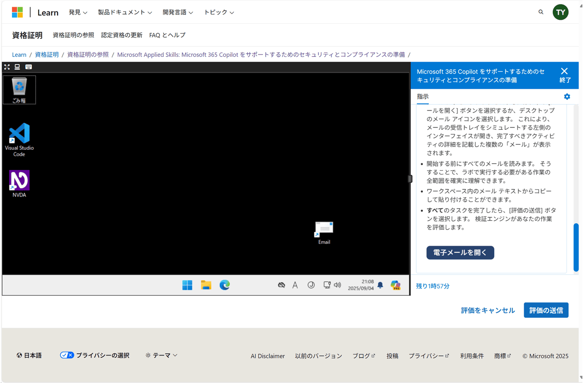Open the 商標 footer link
This screenshot has width=588, height=383.
click(503, 356)
